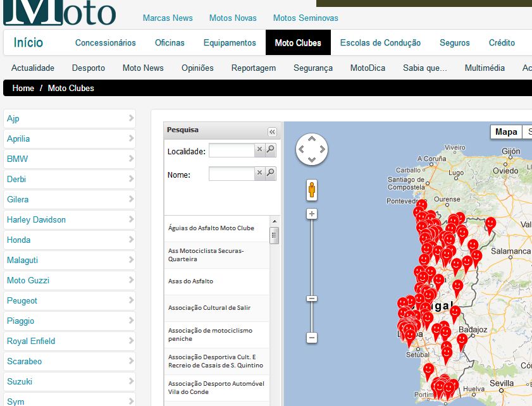
Task: Pan the map left
Action: tap(301, 149)
